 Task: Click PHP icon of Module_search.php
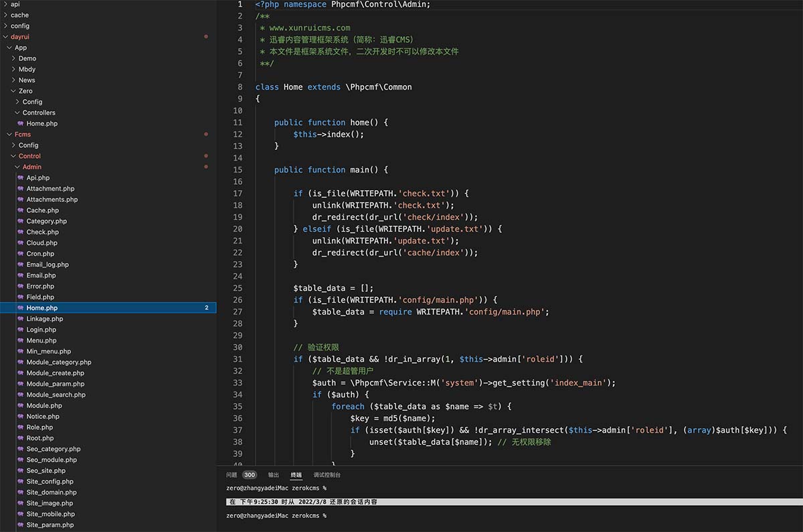pyautogui.click(x=21, y=395)
